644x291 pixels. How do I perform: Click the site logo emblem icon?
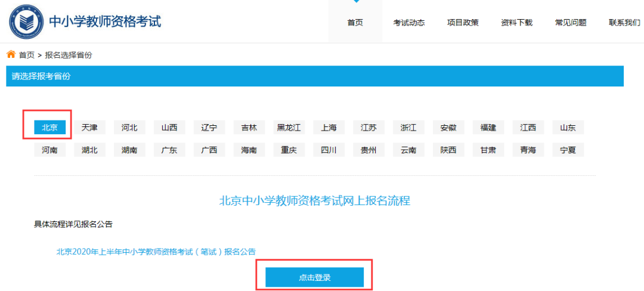pyautogui.click(x=26, y=21)
